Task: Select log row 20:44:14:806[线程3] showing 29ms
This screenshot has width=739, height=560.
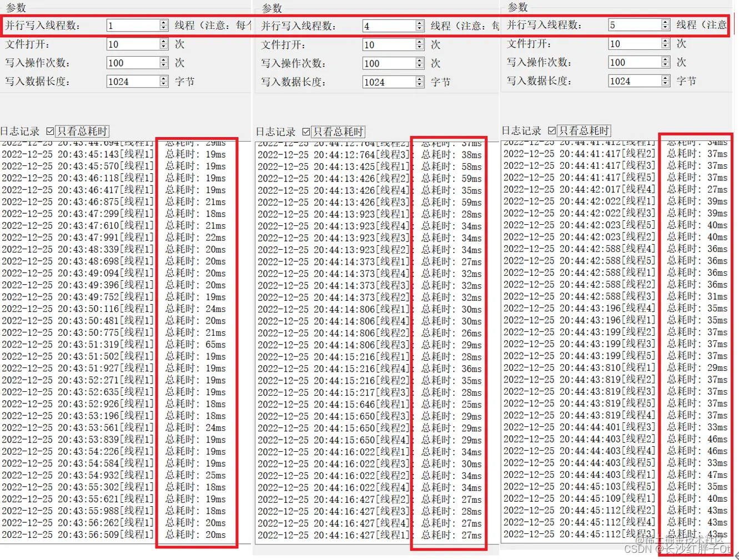Action: pos(370,345)
